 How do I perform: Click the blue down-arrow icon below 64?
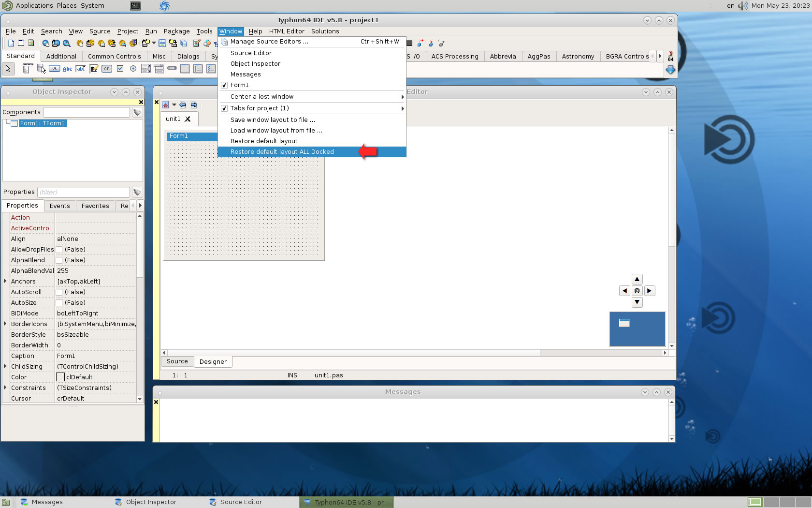(670, 70)
